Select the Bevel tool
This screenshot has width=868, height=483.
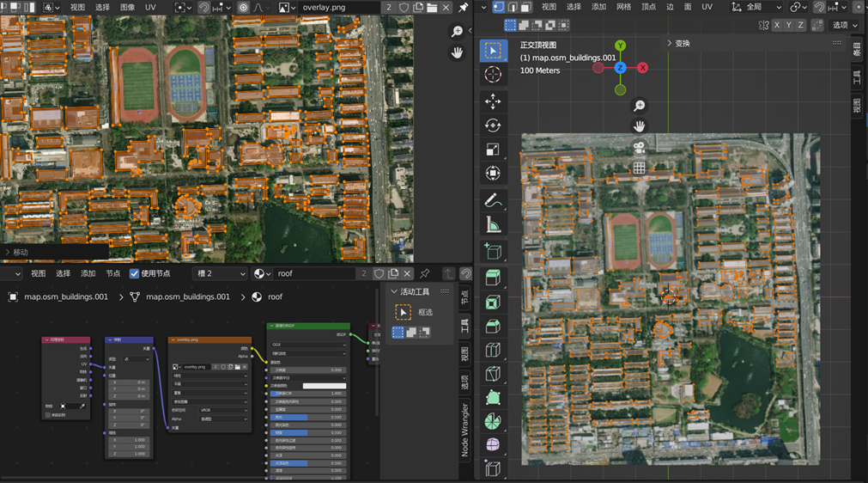493,327
